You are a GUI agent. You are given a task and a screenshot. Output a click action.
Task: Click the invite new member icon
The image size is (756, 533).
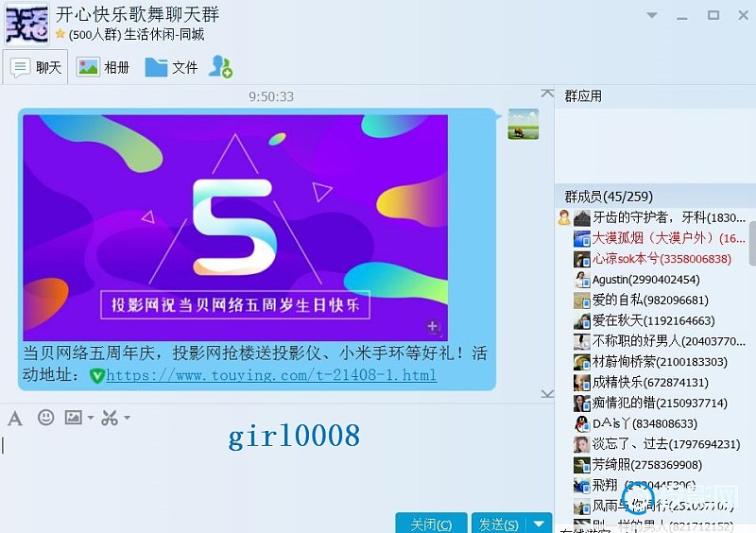pos(220,67)
